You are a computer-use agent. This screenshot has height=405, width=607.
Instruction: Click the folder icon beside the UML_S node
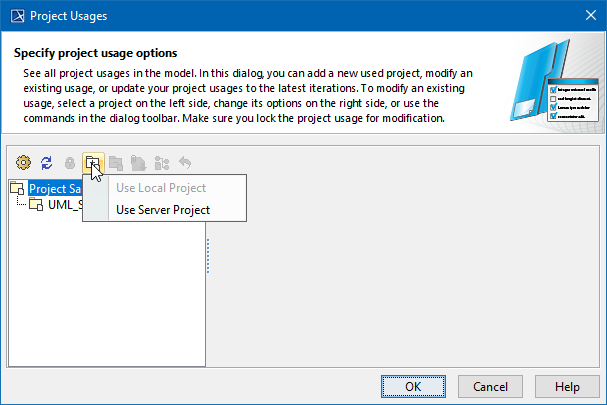click(x=36, y=205)
